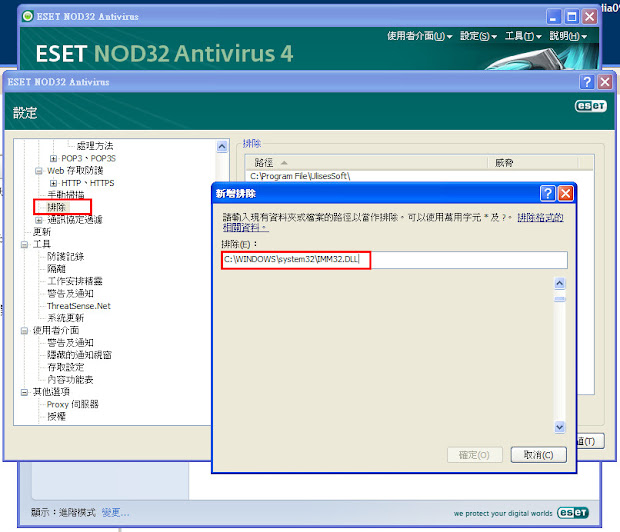Click 確定(O) button in 新增排除 dialog
The width and height of the screenshot is (620, 532).
(x=474, y=455)
